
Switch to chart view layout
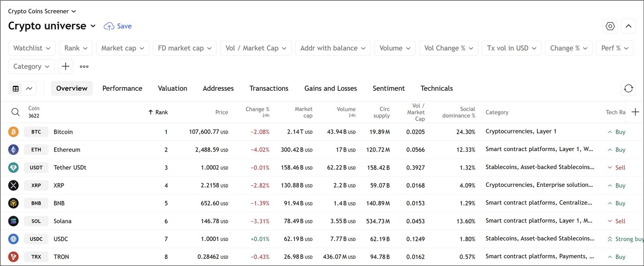click(x=29, y=88)
